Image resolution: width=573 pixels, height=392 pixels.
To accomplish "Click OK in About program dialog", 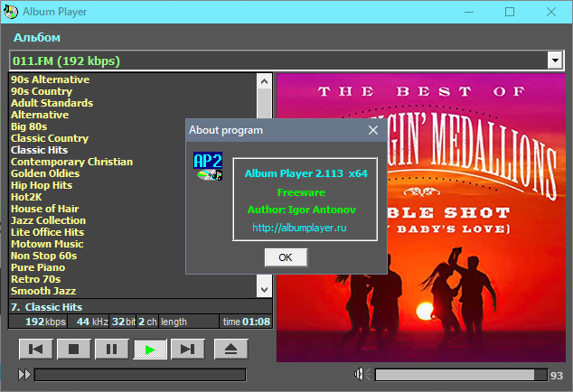I will [286, 257].
